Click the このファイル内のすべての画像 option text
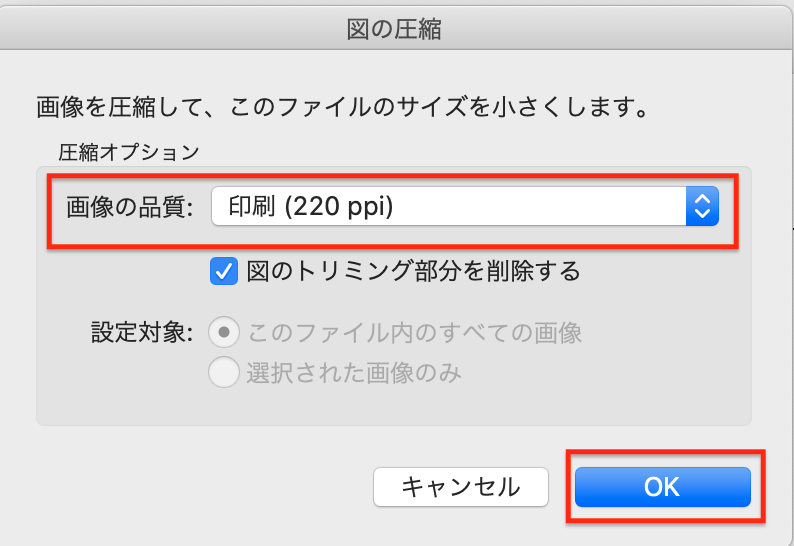794x546 pixels. click(414, 332)
